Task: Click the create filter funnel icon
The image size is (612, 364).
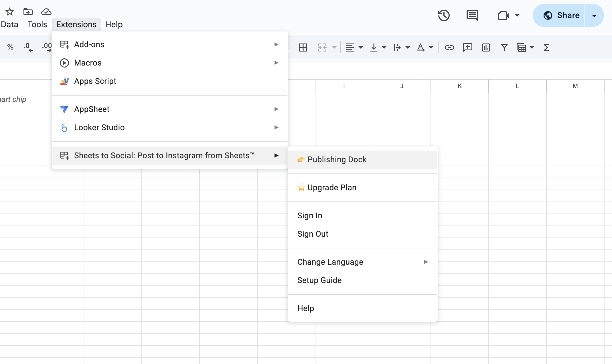Action: tap(504, 48)
